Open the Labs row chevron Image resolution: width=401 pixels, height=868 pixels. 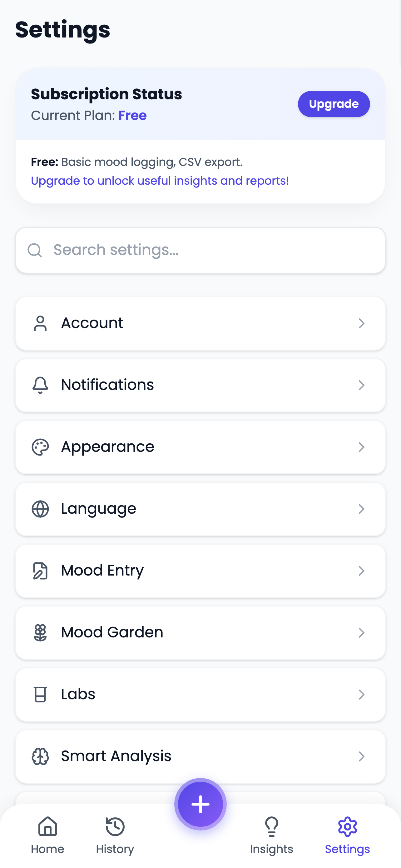pos(361,695)
